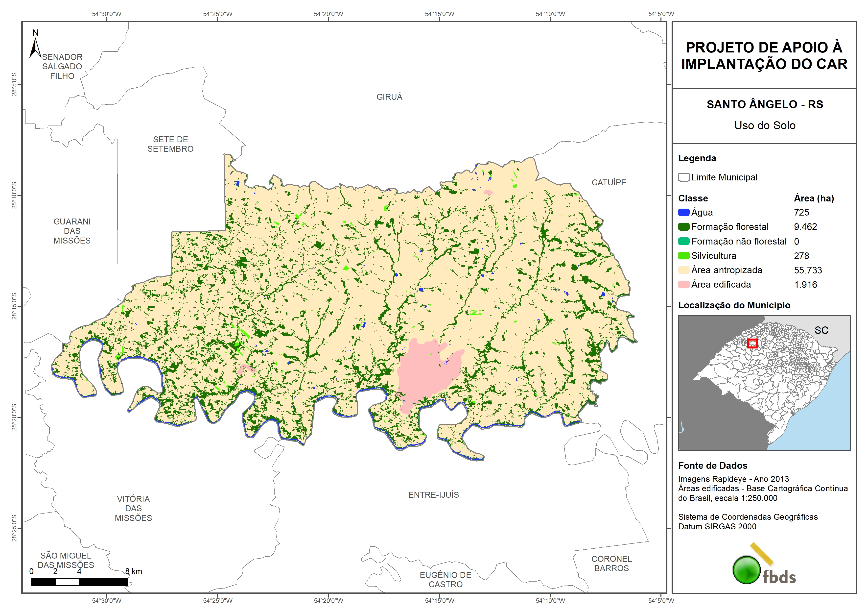Click the pink Área edificada legend swatch

(683, 285)
